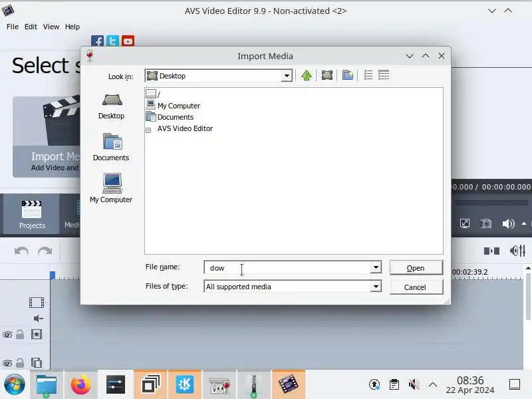This screenshot has height=399, width=532.
Task: Expand the Look in dropdown
Action: coord(287,76)
